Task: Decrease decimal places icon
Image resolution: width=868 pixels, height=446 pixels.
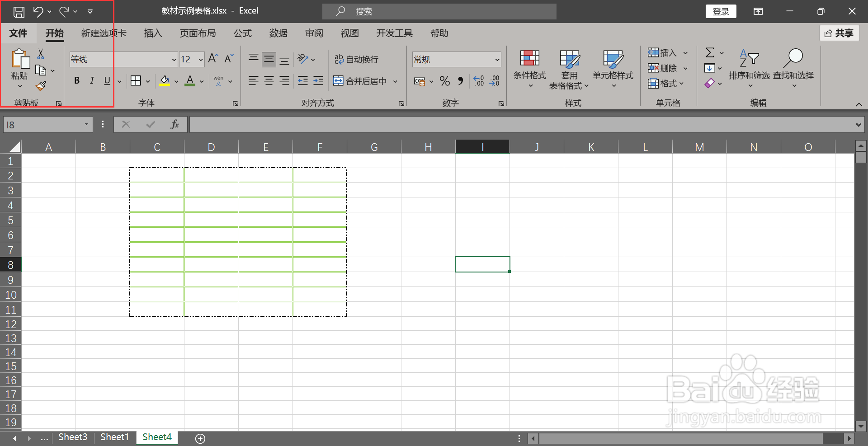Action: tap(494, 81)
